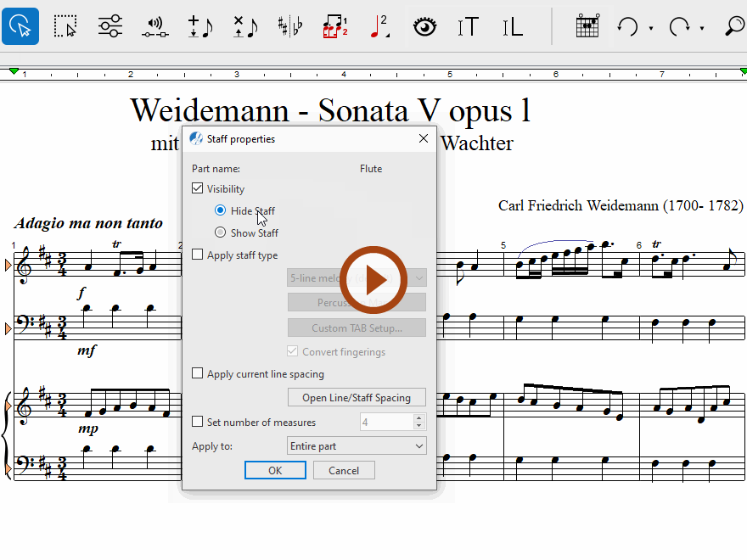Toggle the eye visibility icon in toolbar

(x=425, y=26)
